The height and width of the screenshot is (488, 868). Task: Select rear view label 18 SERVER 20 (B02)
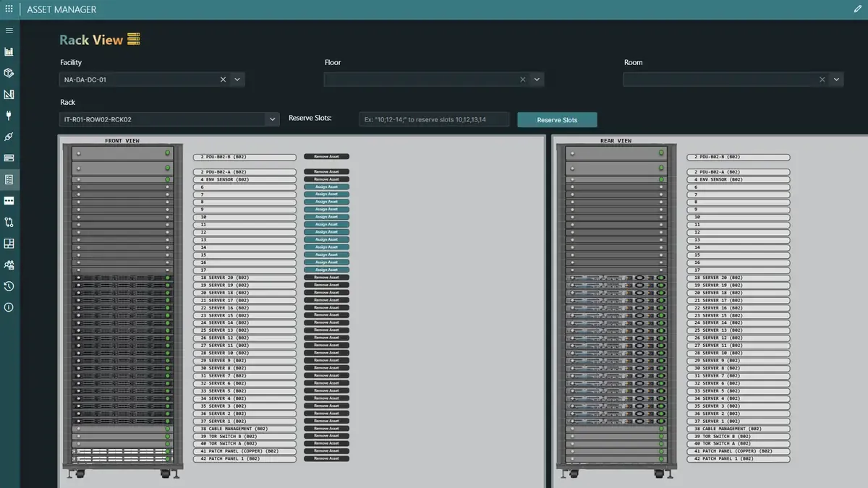pyautogui.click(x=739, y=278)
